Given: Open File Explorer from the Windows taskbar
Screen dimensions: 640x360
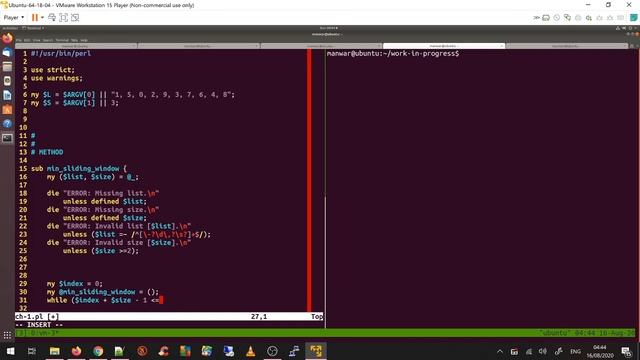Looking at the screenshot, I should (54, 351).
